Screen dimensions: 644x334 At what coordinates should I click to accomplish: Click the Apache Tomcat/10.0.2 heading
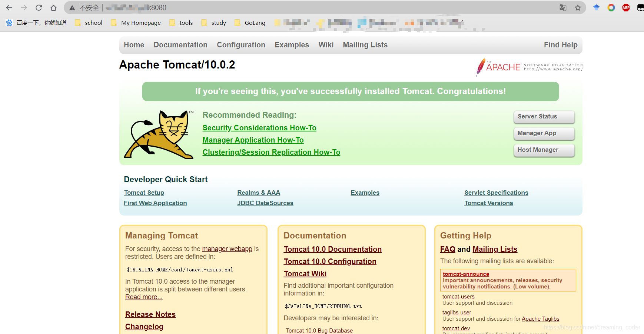177,65
